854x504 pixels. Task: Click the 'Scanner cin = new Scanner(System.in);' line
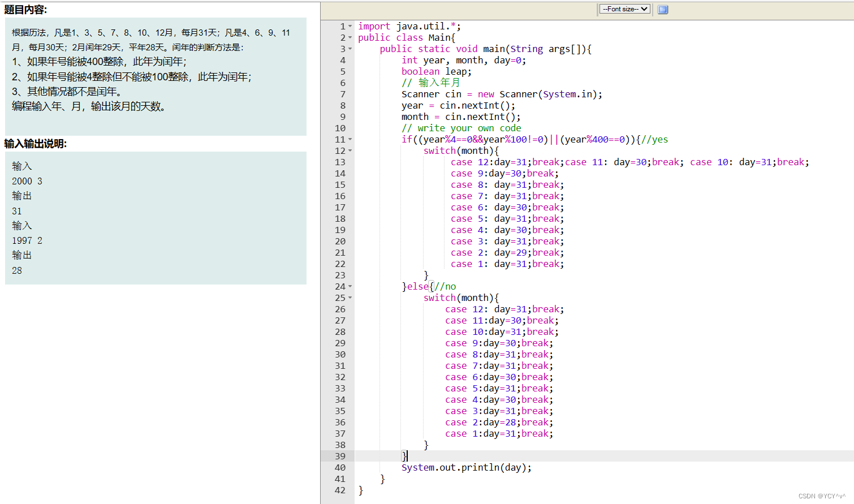(x=502, y=94)
